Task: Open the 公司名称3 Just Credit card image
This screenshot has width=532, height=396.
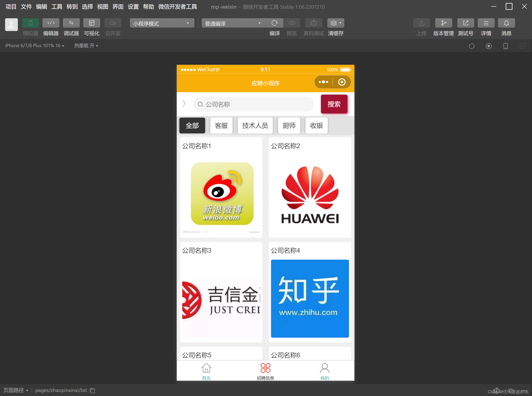Action: pos(221,298)
